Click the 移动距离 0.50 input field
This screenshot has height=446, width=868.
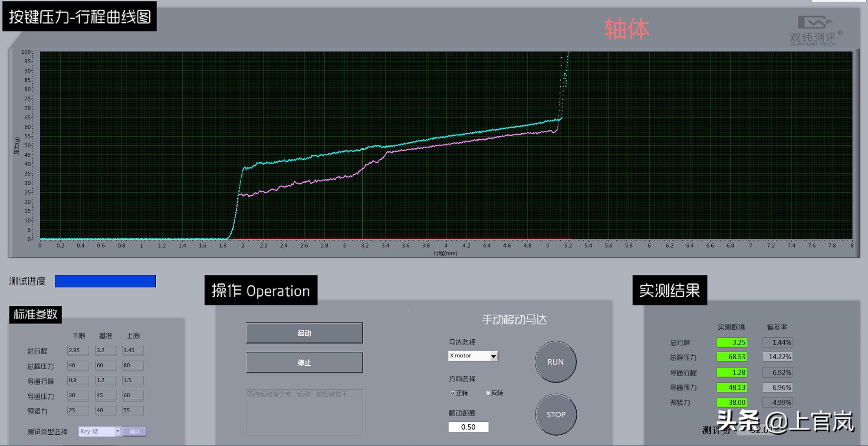pyautogui.click(x=468, y=427)
